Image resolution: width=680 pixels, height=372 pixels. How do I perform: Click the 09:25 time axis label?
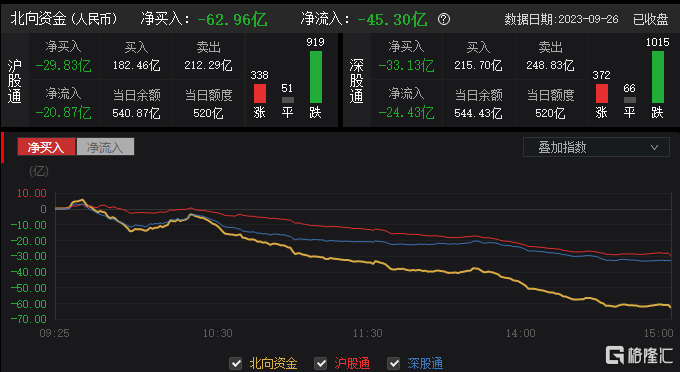(x=54, y=333)
